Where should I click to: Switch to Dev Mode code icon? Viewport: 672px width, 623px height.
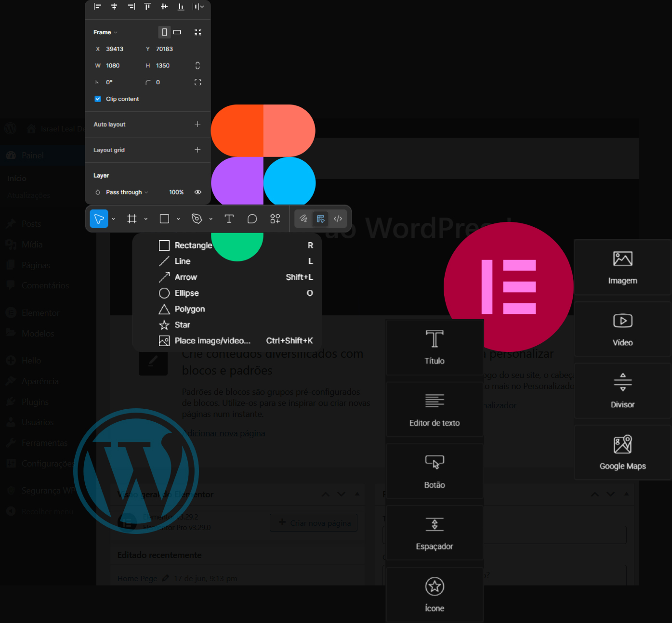click(338, 219)
